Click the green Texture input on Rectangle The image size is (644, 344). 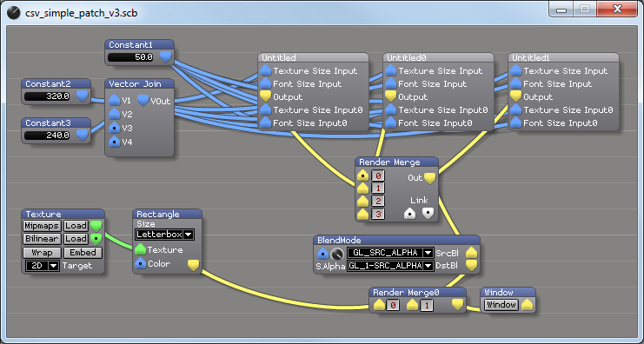tap(141, 249)
